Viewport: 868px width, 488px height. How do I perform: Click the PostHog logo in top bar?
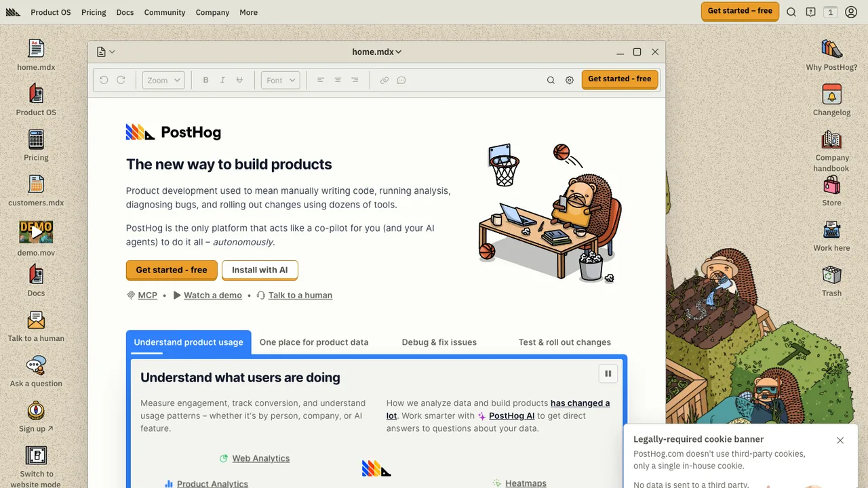13,12
